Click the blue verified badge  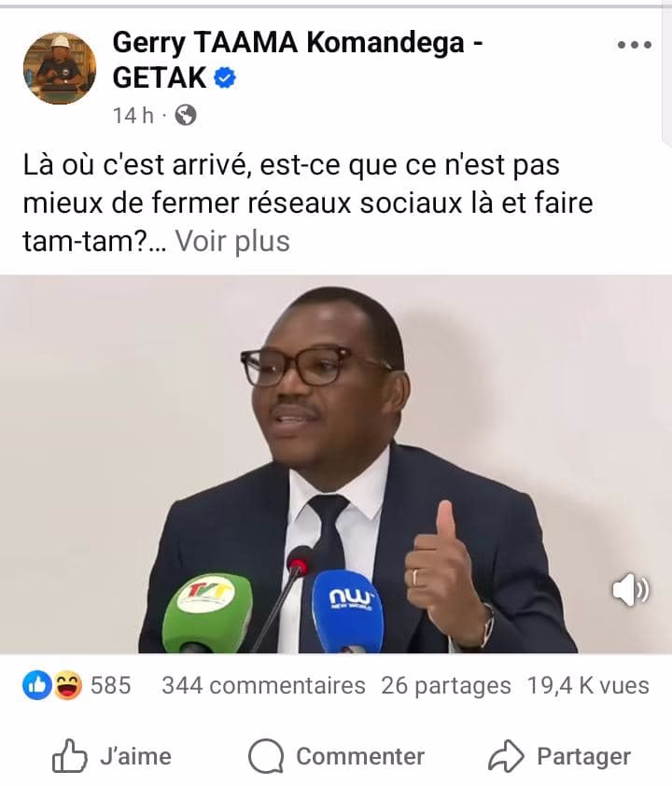(x=225, y=77)
